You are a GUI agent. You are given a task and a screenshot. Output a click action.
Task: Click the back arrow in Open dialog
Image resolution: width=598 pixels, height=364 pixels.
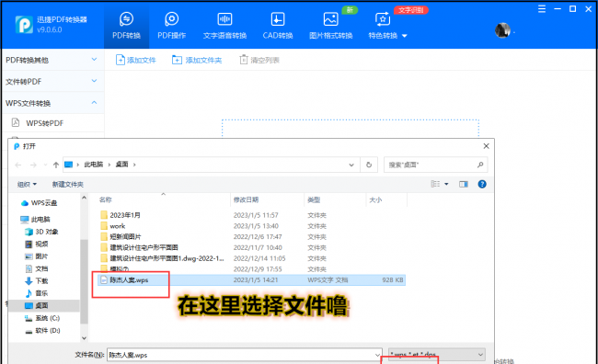click(17, 165)
